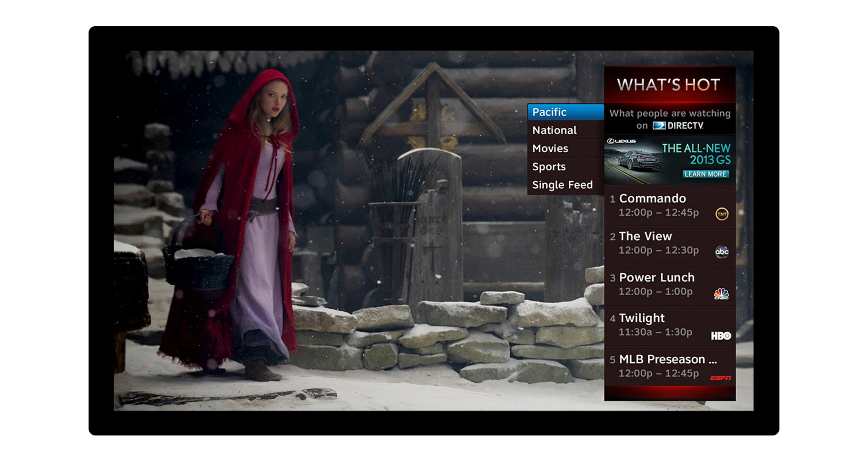Click the DIRECTV logo icon
This screenshot has width=868, height=465.
[659, 125]
